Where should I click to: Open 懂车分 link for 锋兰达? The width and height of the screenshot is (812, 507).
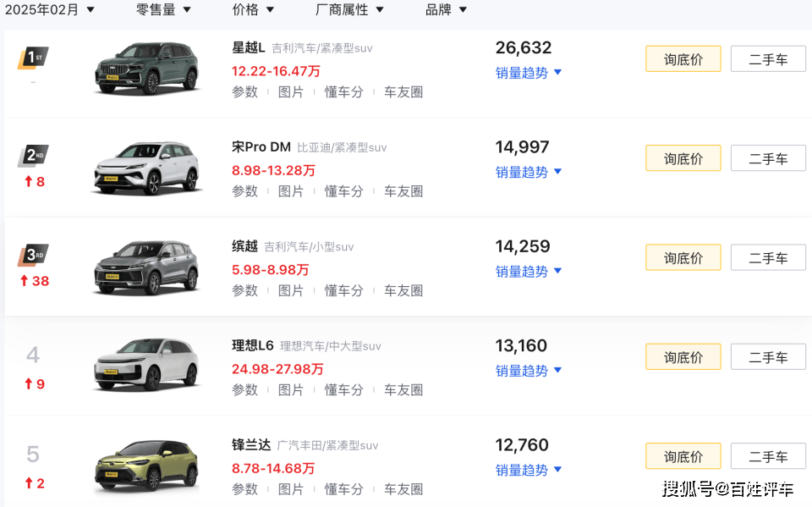344,489
